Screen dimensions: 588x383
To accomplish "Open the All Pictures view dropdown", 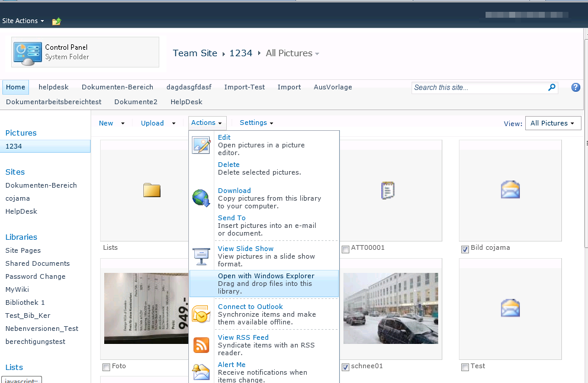I will click(x=552, y=123).
